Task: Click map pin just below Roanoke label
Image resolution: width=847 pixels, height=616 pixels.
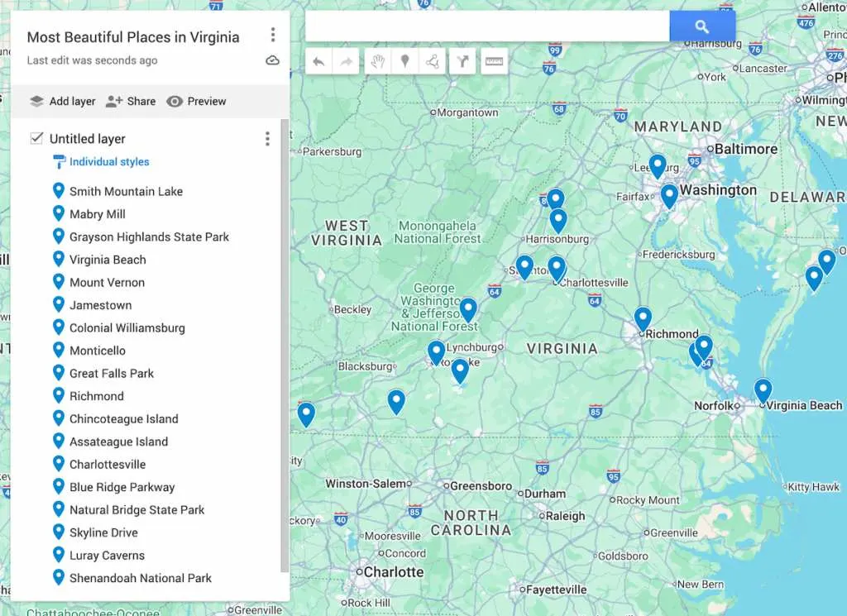Action: (x=460, y=371)
